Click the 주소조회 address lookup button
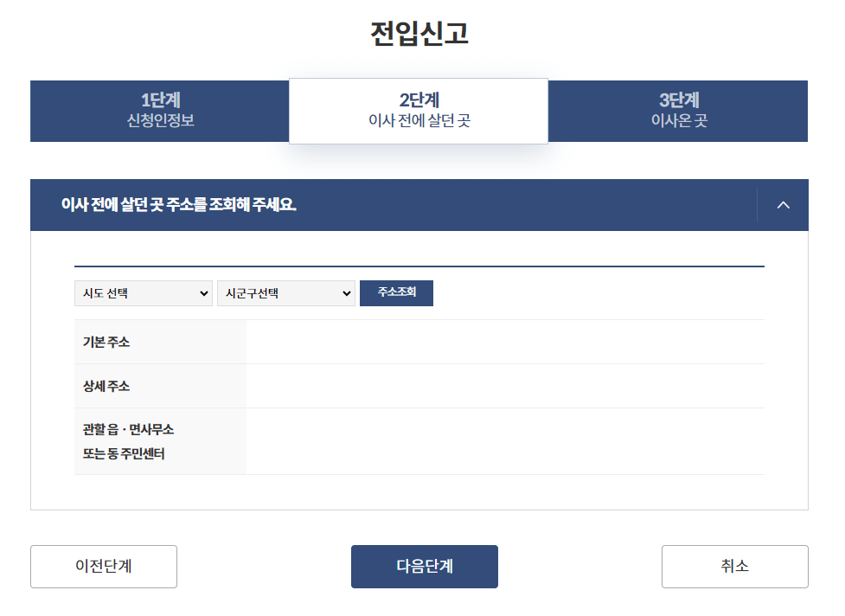 pyautogui.click(x=396, y=292)
